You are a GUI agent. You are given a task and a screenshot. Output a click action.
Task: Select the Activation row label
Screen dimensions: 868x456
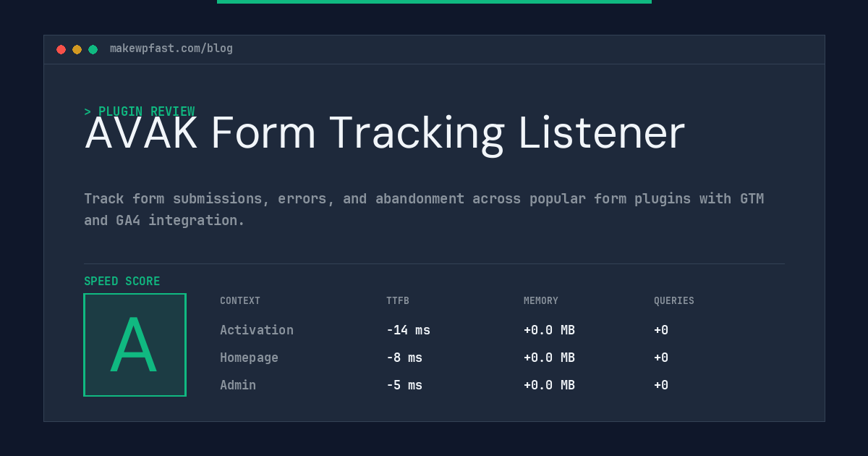(257, 330)
